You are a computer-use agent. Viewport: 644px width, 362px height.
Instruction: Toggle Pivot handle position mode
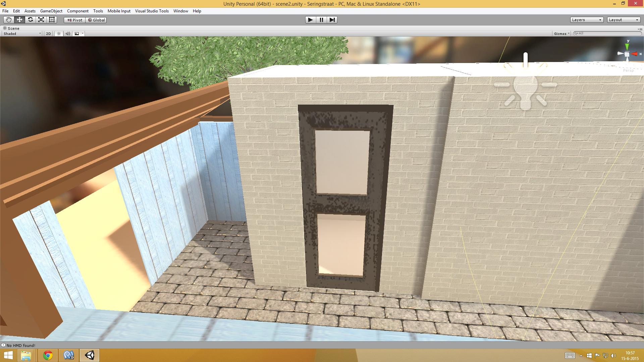(x=75, y=20)
